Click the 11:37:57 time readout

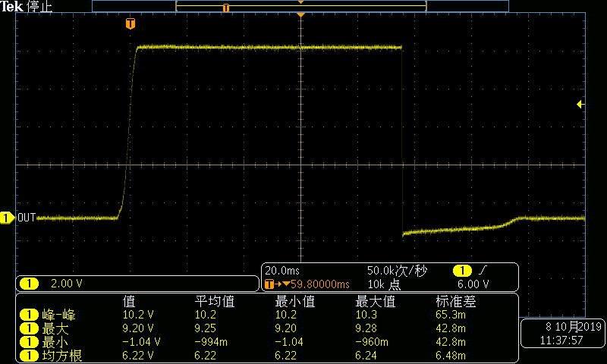pyautogui.click(x=561, y=340)
